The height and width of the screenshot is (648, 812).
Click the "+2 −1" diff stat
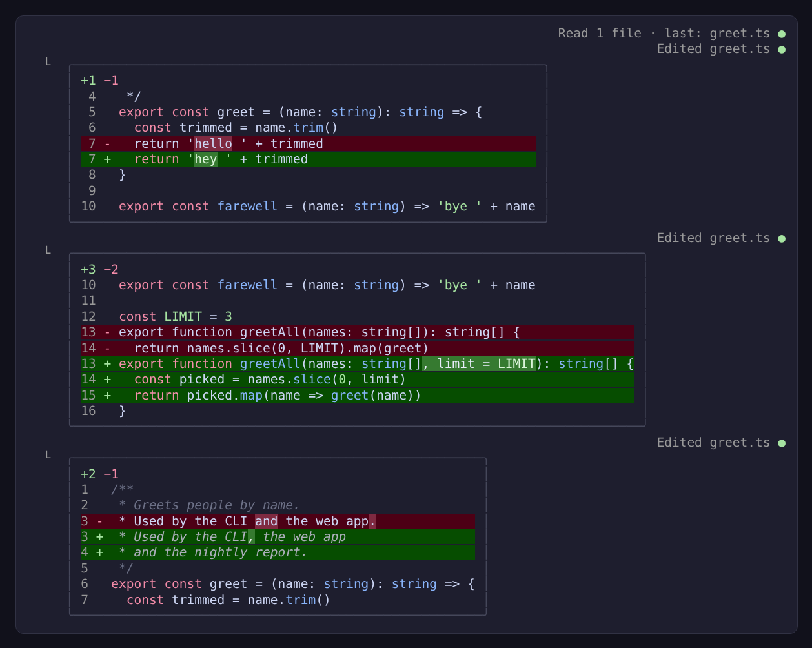tap(99, 474)
